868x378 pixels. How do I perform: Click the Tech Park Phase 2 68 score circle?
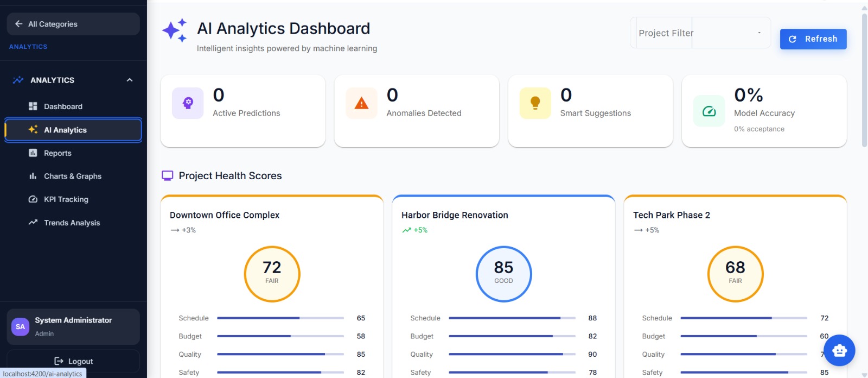click(735, 274)
